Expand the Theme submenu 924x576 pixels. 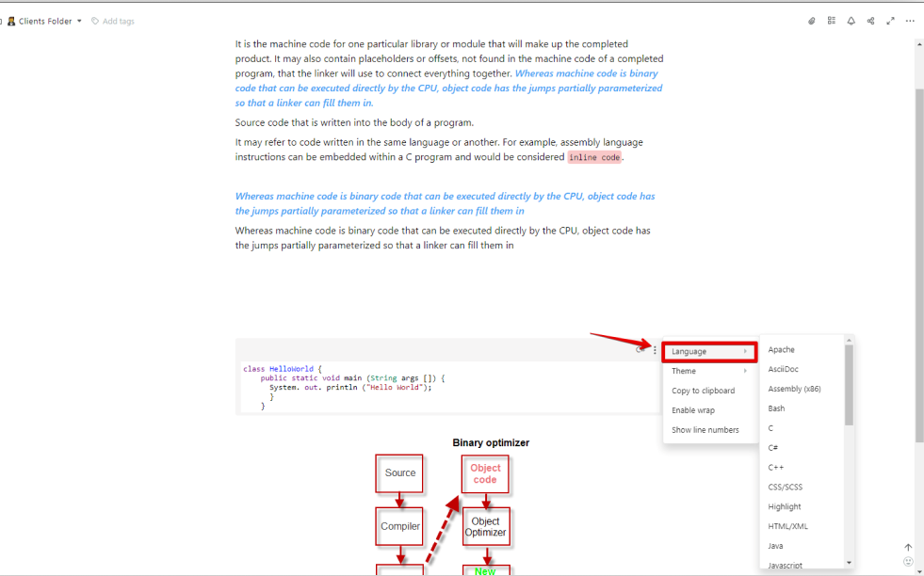tap(709, 371)
